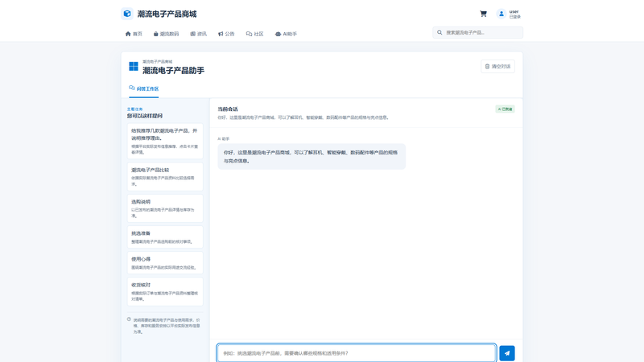Open 资讯 navigation item
Screen dimensions: 644x362
click(198, 34)
